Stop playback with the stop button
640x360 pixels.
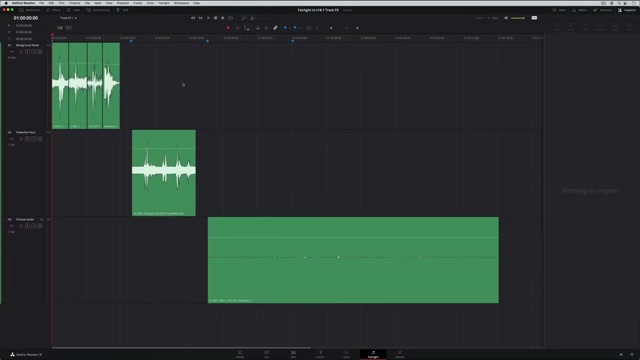click(x=216, y=18)
